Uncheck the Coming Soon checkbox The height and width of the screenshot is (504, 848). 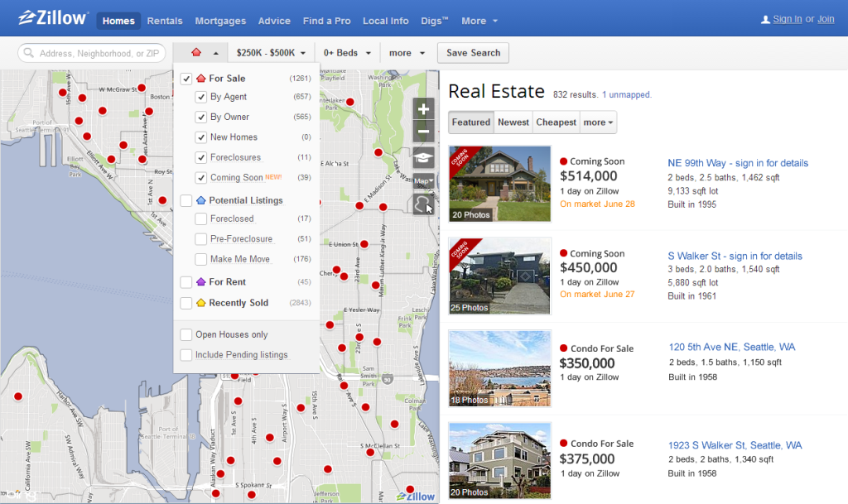[200, 178]
